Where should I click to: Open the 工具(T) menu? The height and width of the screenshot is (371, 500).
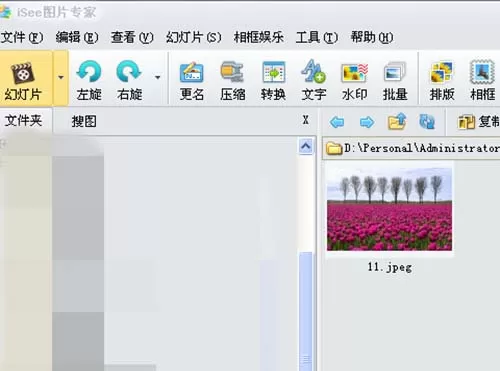point(317,37)
